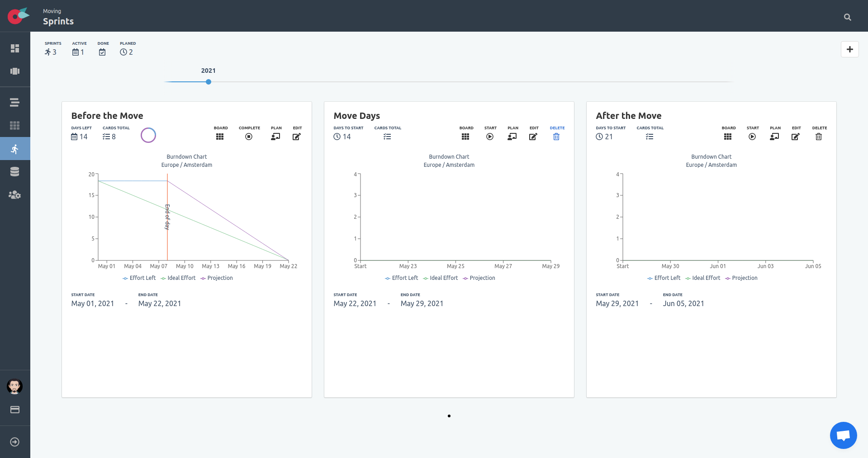
Task: Add a new sprint with plus button
Action: [849, 49]
